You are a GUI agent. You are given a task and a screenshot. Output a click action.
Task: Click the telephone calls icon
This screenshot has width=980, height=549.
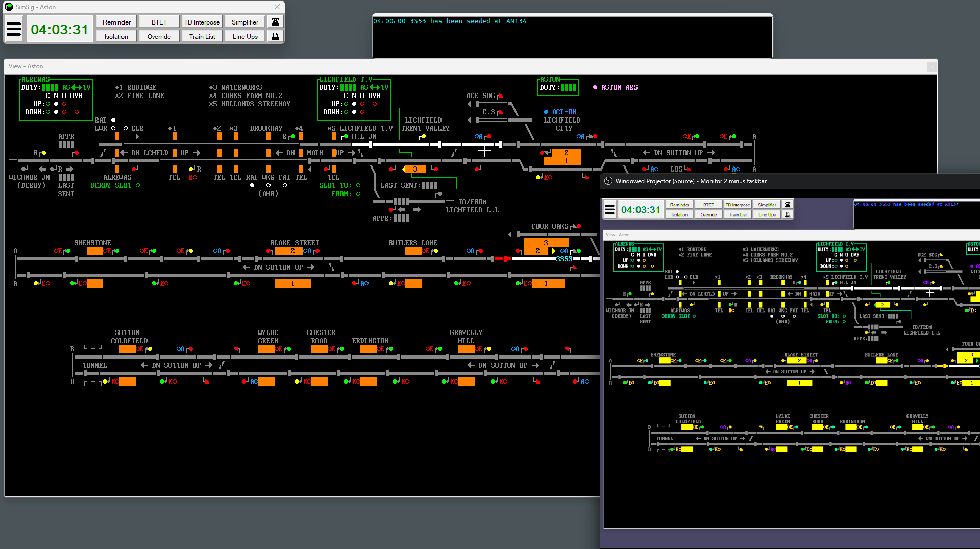tap(275, 22)
